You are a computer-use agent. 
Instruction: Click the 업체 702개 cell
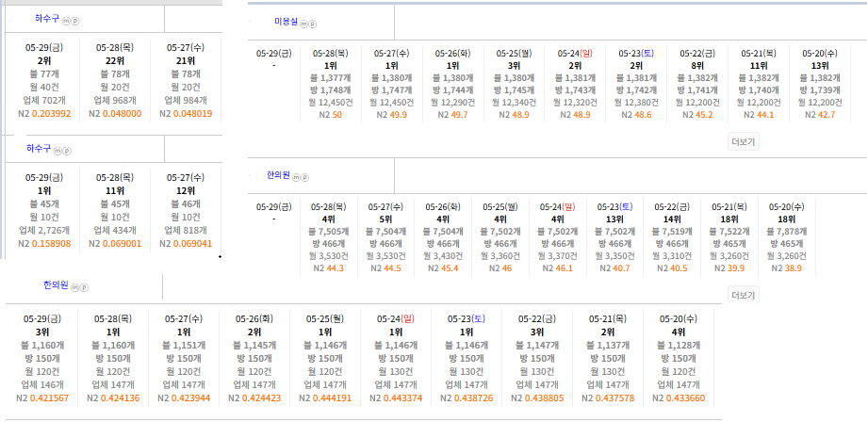[44, 101]
